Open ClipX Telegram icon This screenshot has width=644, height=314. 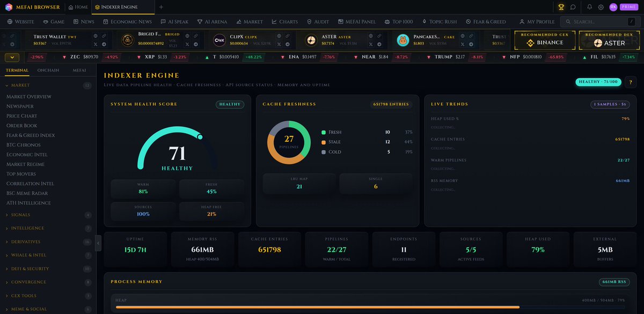pos(287,44)
